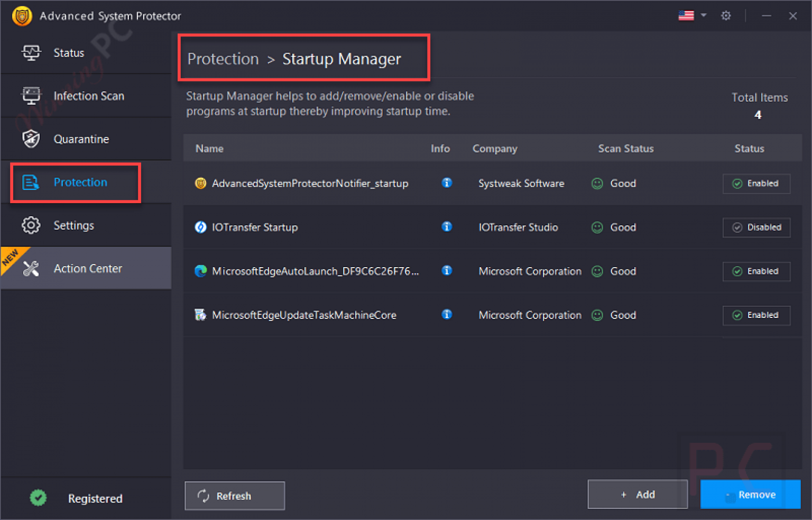Click the Info column header
The width and height of the screenshot is (812, 520).
(x=440, y=149)
